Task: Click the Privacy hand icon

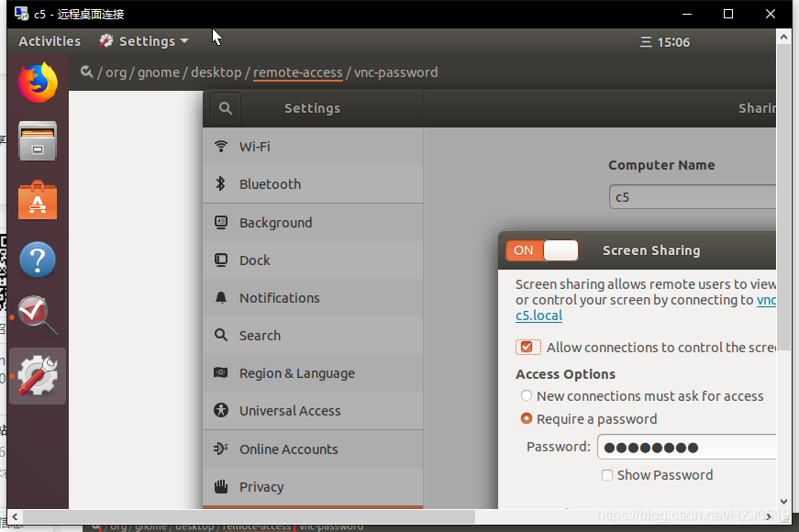Action: 221,487
